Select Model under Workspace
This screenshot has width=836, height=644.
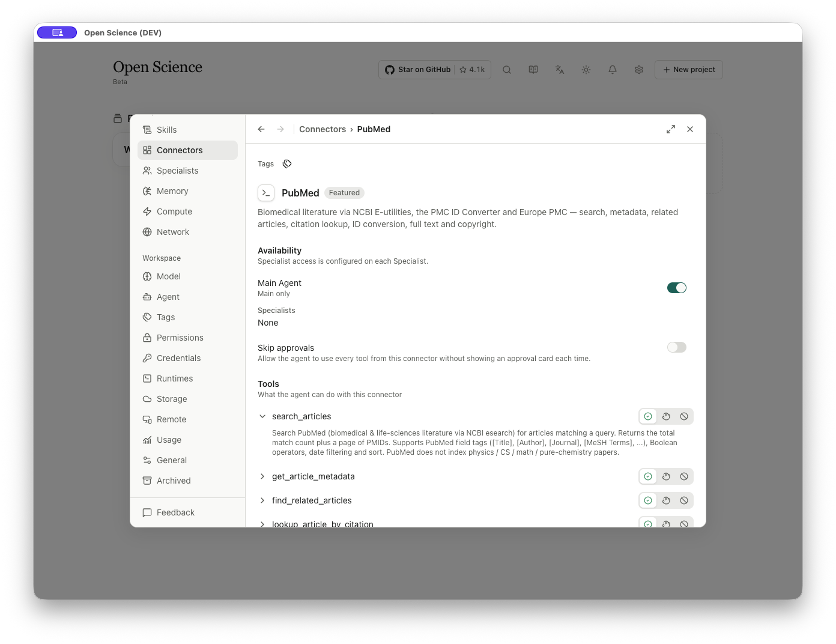coord(187,276)
